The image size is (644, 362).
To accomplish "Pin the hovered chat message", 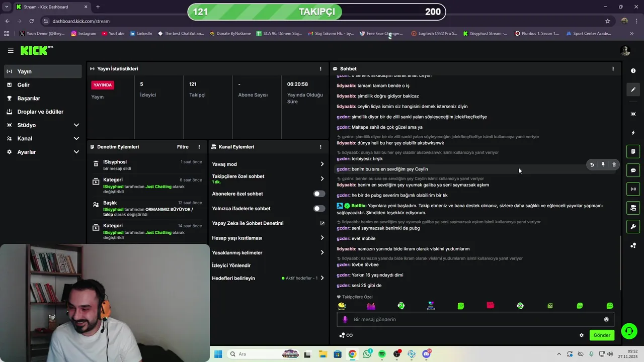I will coord(603,165).
